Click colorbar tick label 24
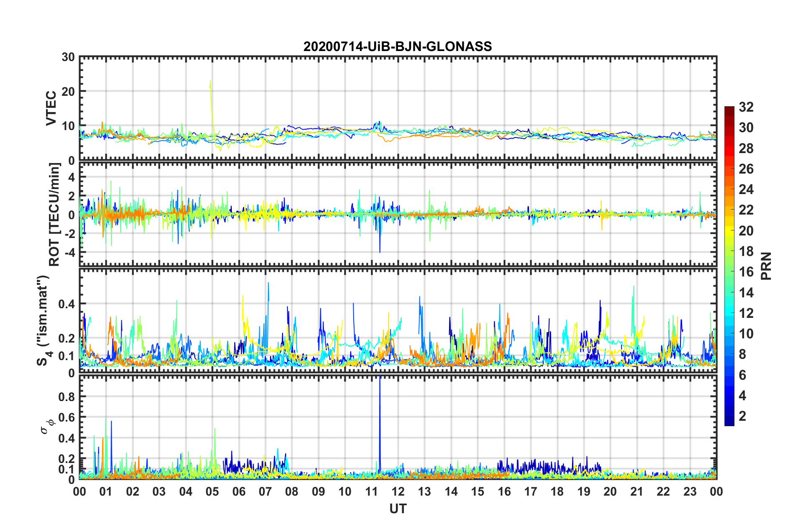Screen dimensions: 796x532 (x=746, y=189)
